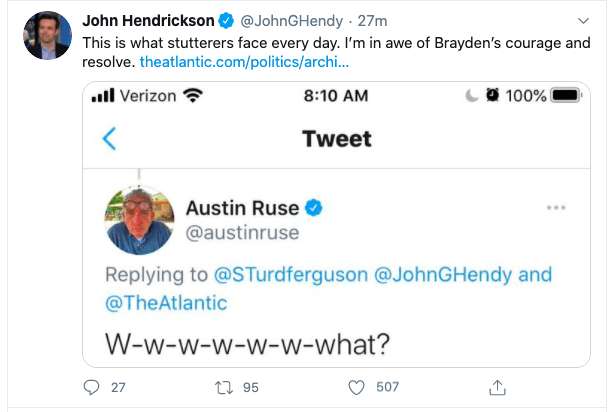Click the retweet arrows icon

click(224, 388)
